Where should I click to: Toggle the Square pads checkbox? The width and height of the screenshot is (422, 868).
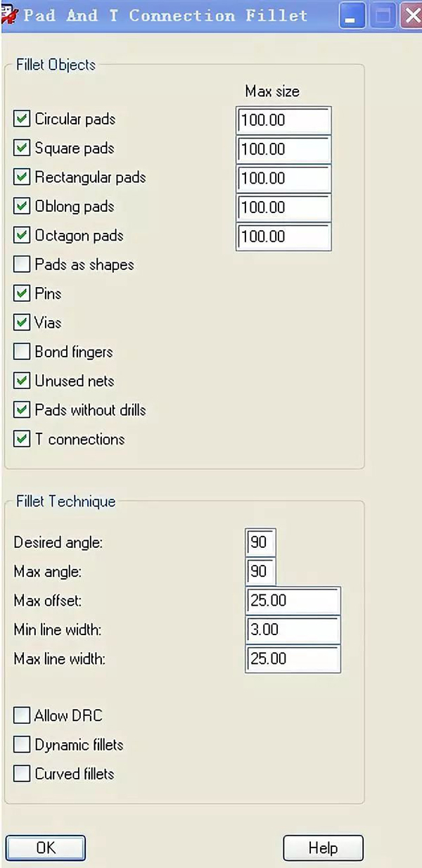pos(22,148)
